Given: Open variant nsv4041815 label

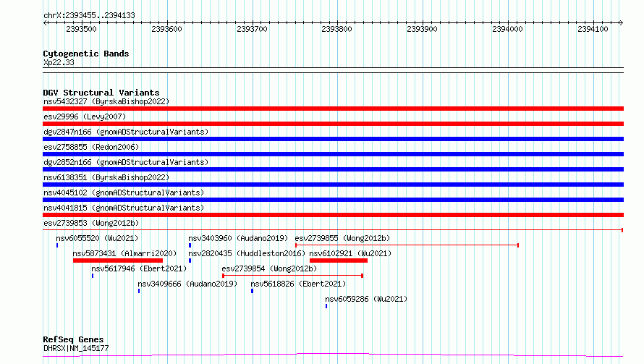Looking at the screenshot, I should 124,208.
